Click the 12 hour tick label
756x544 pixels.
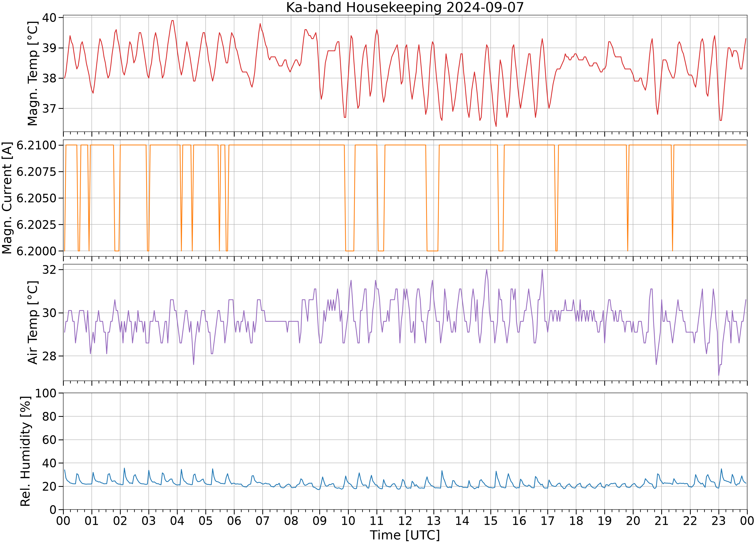tap(405, 520)
